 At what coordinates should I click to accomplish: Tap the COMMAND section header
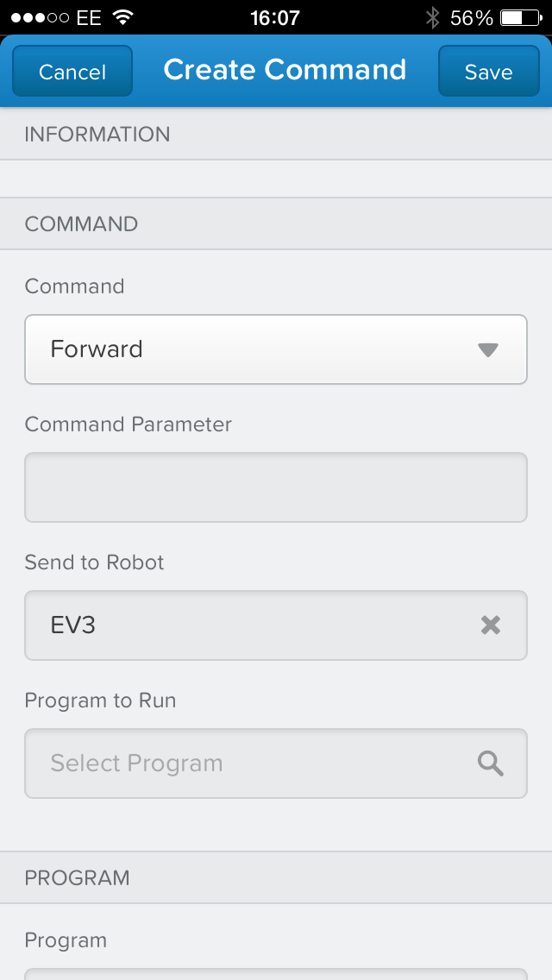81,224
